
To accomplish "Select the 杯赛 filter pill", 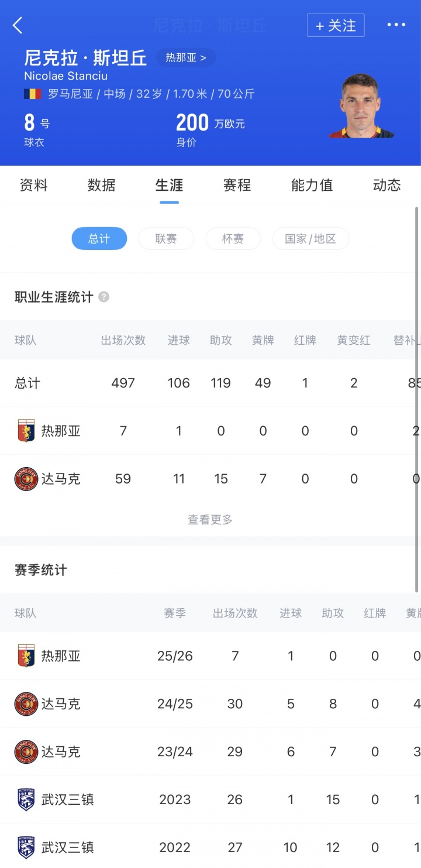I will pyautogui.click(x=233, y=239).
